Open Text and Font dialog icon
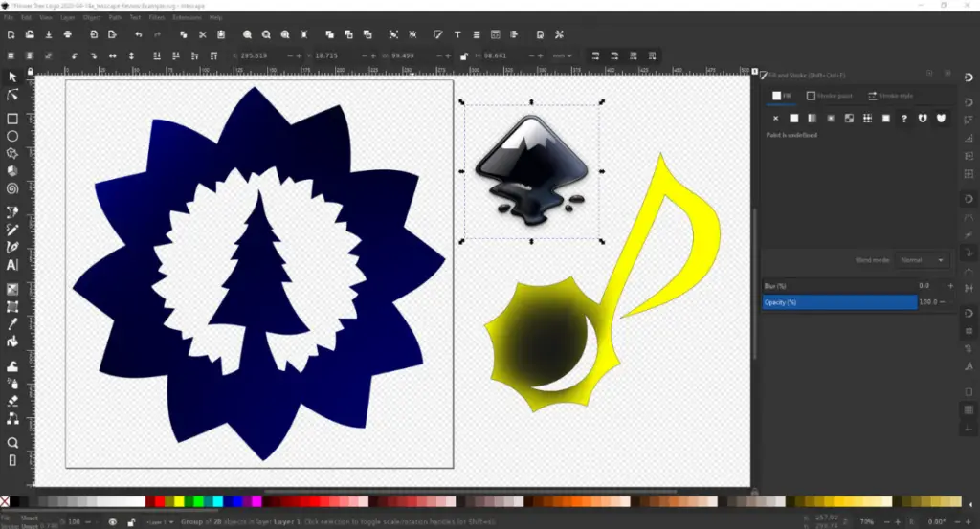This screenshot has width=980, height=529. [457, 35]
